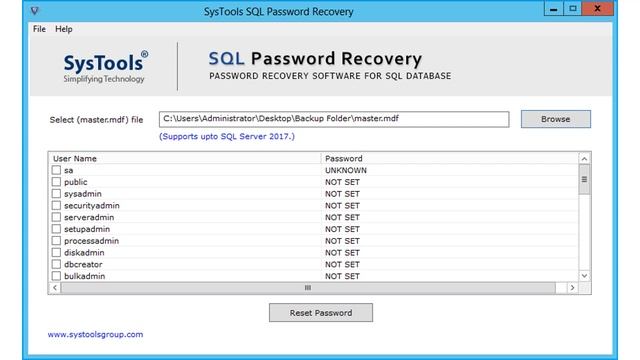640x360 pixels.
Task: Select the NOT SET cell for setupadmin
Action: click(x=342, y=229)
